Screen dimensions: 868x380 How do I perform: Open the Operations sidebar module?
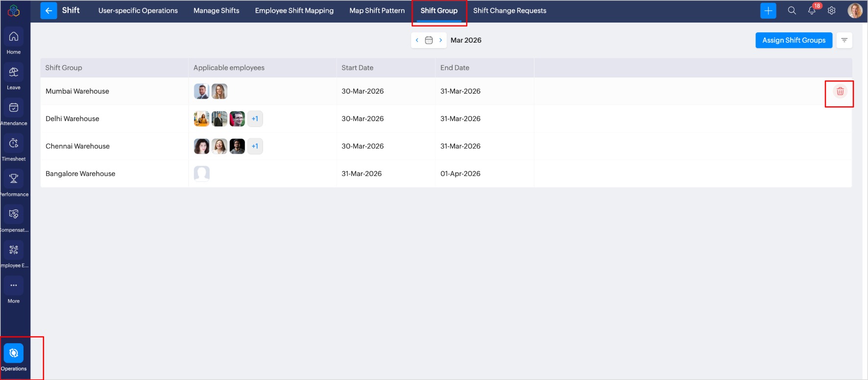[14, 354]
